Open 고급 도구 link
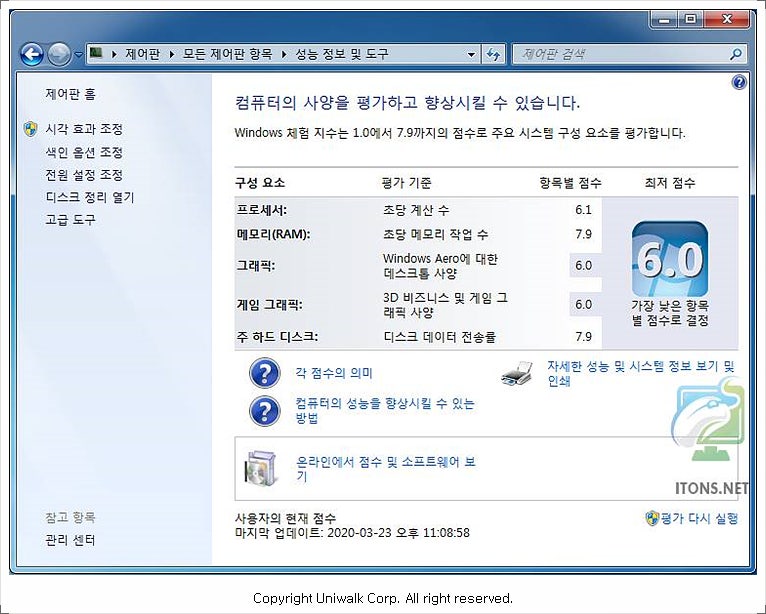This screenshot has width=766, height=614. [70, 220]
